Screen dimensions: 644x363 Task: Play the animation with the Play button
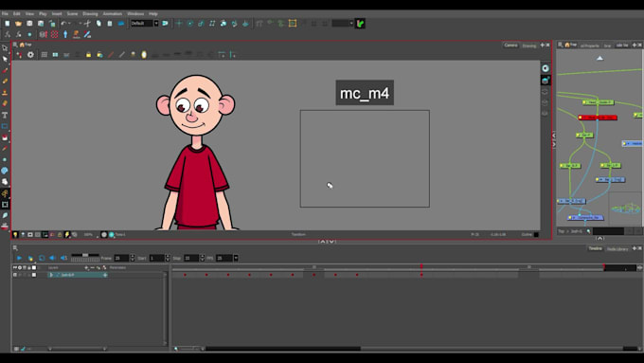[19, 258]
